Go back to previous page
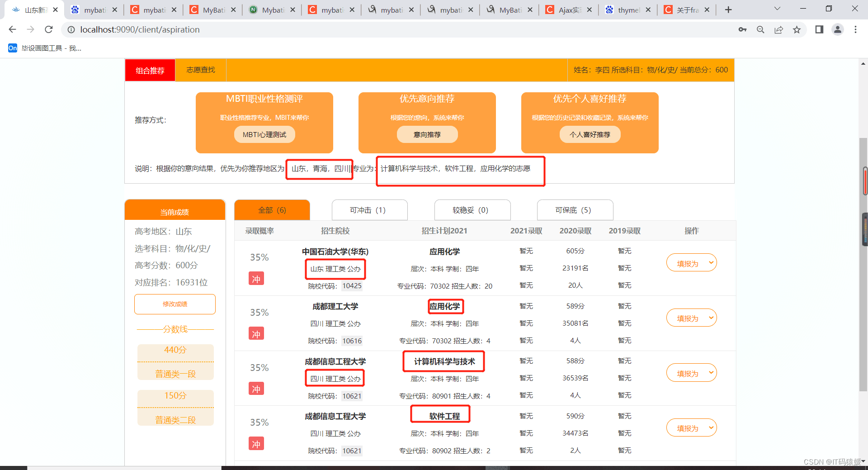Viewport: 868px width, 470px height. click(x=12, y=29)
